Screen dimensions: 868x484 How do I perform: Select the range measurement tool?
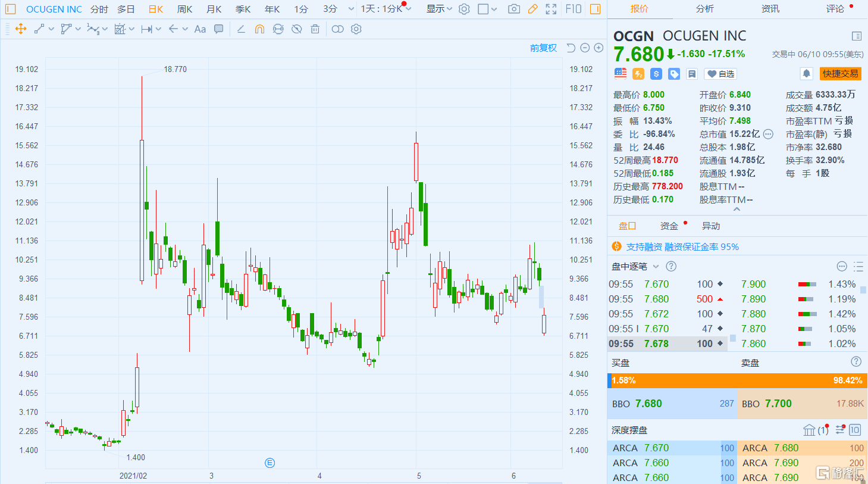[x=146, y=29]
